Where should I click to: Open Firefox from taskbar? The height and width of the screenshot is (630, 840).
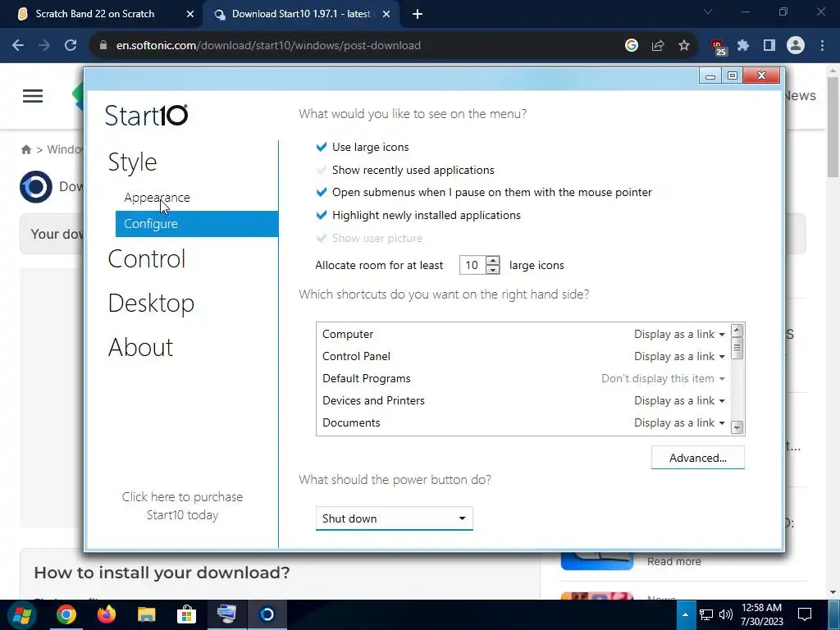pos(107,614)
